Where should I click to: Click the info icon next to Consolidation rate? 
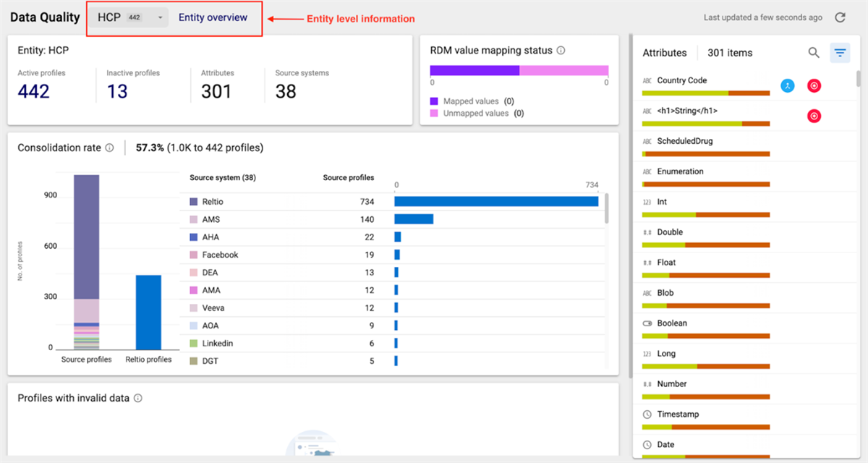(109, 148)
